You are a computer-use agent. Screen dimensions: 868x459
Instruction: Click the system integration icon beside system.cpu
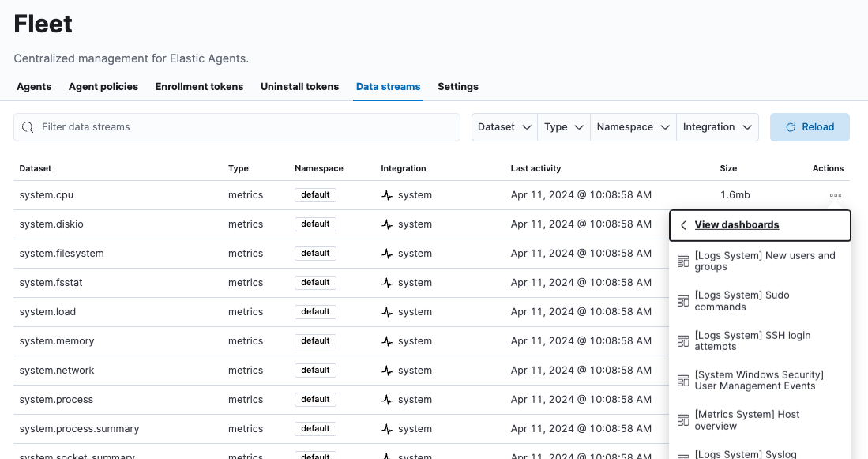[x=386, y=194]
